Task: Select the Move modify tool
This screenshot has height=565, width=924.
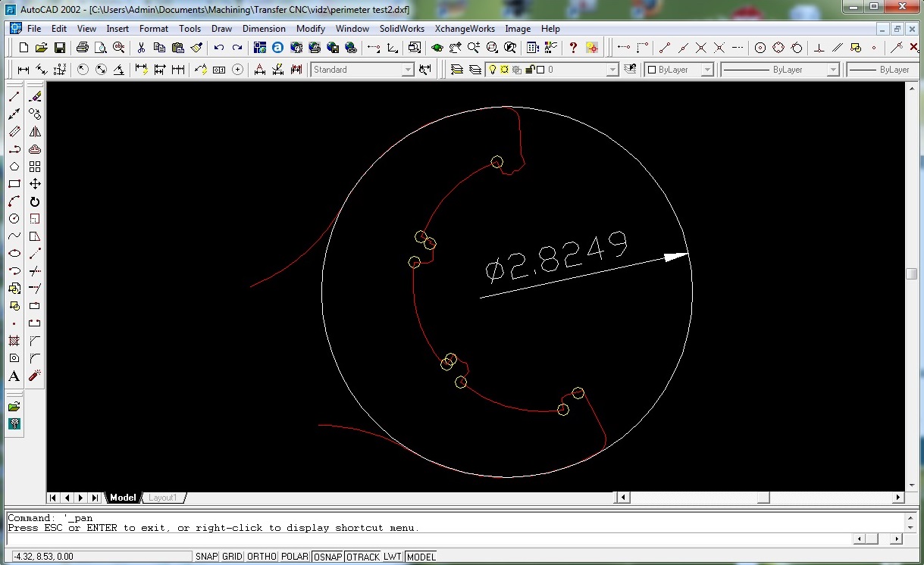Action: pos(35,184)
